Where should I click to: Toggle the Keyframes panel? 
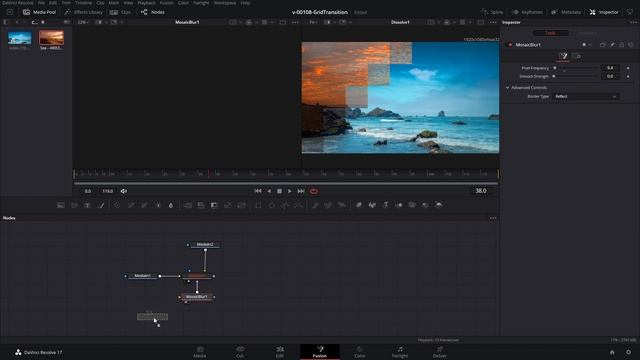pyautogui.click(x=527, y=12)
